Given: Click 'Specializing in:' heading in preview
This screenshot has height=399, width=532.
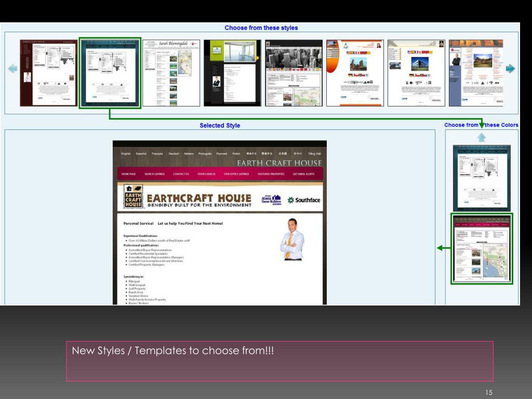Looking at the screenshot, I should [x=134, y=276].
